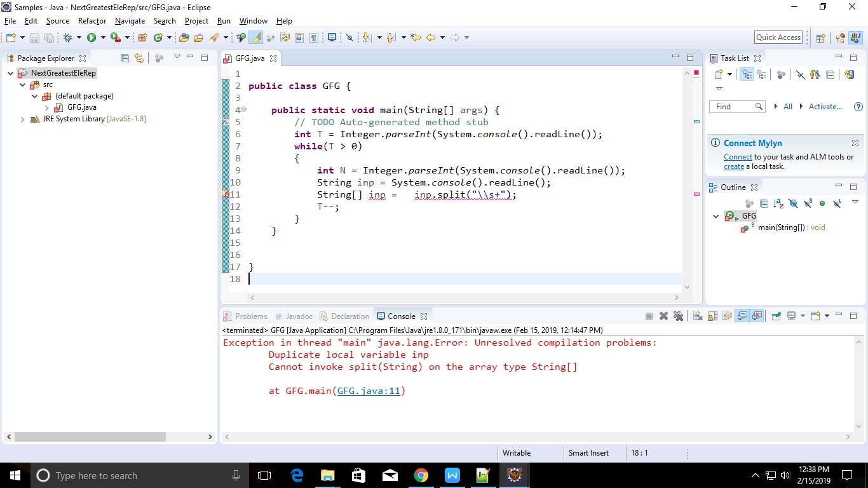Screen dimensions: 868x488
Task: Click the Clear Console icon
Action: (698, 316)
